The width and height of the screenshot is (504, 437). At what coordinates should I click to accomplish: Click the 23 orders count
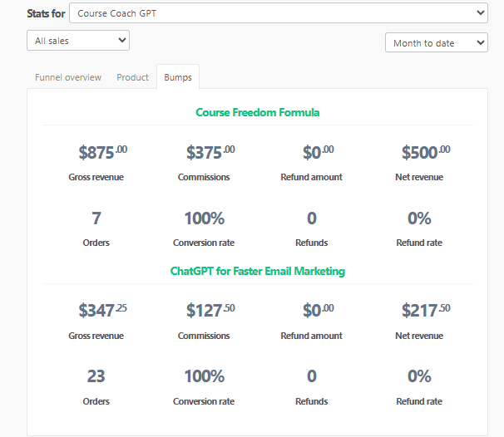[96, 376]
